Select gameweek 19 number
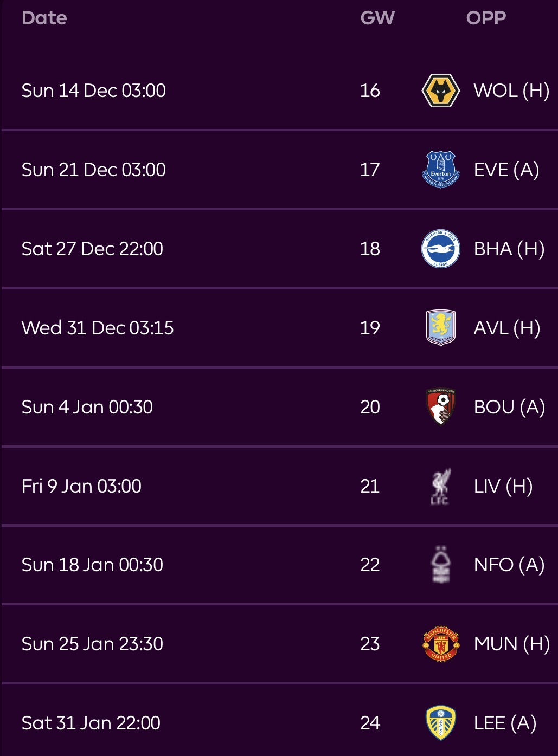 pos(370,328)
